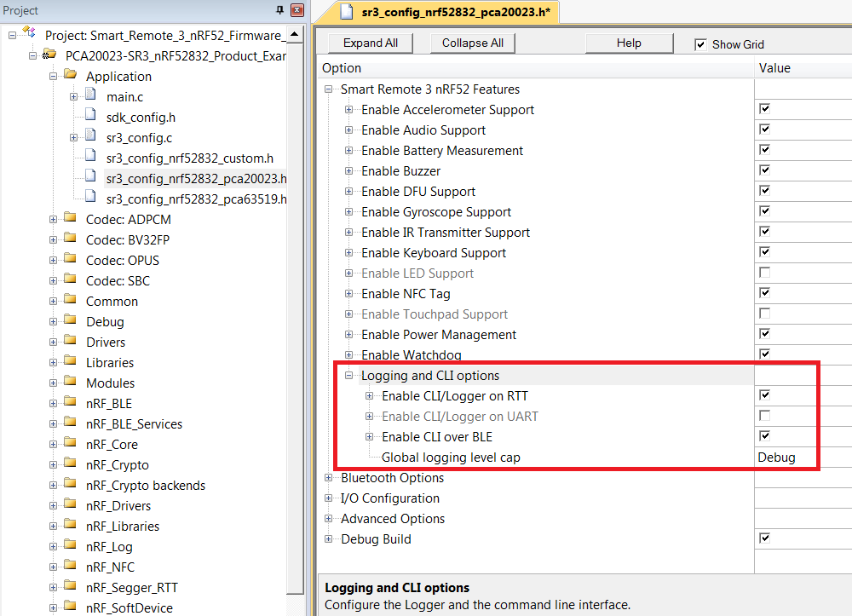Expand Enable DFU Support node

click(348, 191)
